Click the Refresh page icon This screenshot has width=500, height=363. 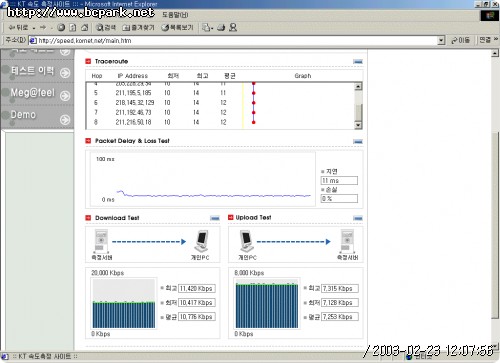click(73, 28)
